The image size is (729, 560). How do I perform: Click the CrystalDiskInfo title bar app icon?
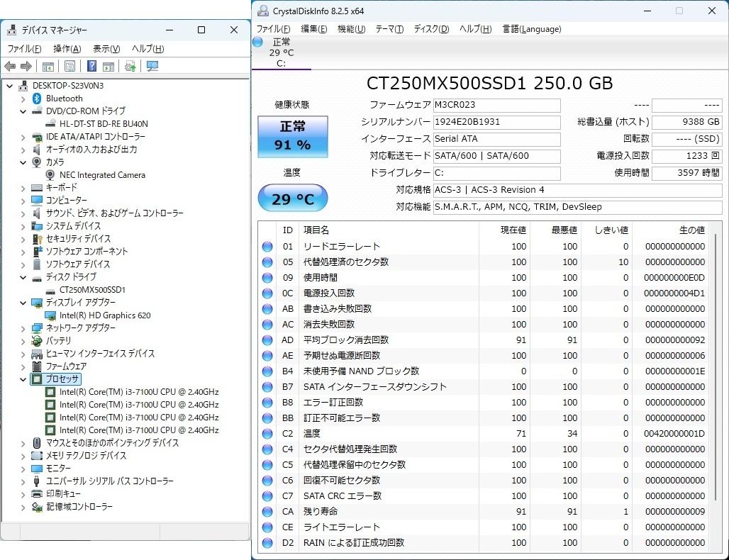[x=263, y=11]
